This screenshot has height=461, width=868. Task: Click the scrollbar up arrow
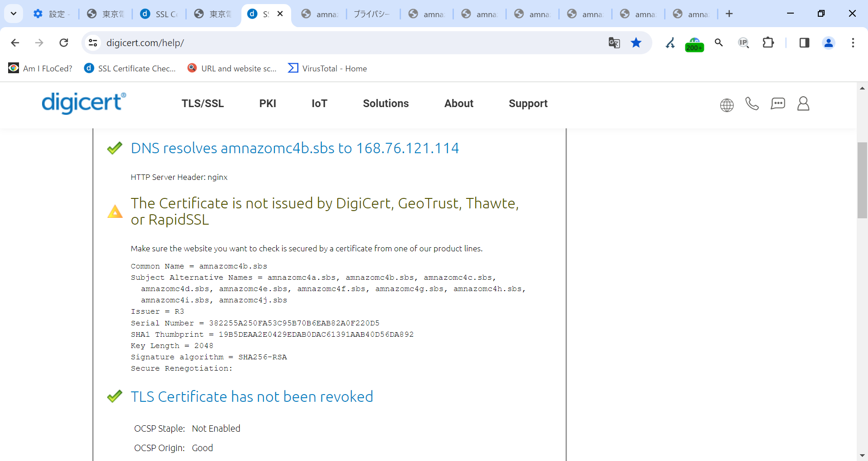(x=862, y=88)
